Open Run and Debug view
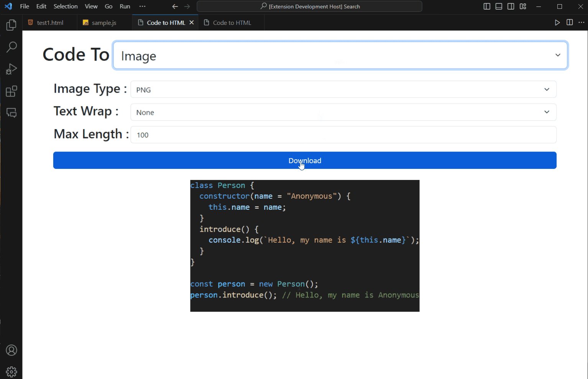 (11, 69)
